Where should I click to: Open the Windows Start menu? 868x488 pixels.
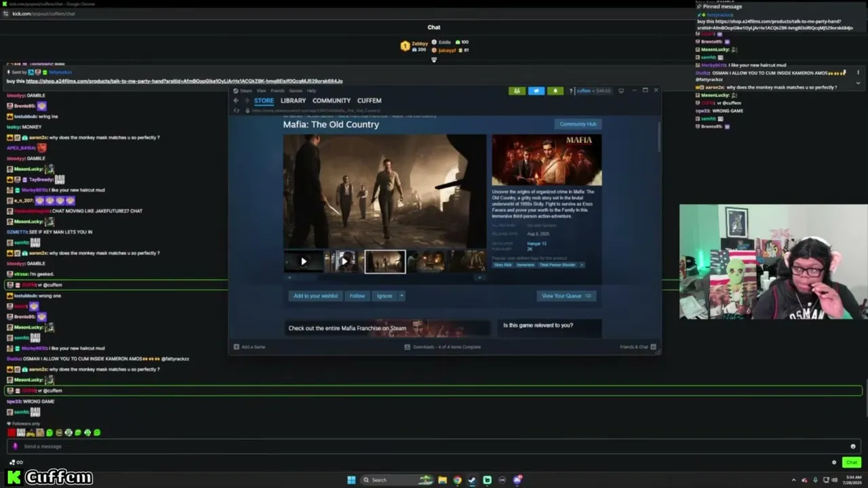point(351,480)
